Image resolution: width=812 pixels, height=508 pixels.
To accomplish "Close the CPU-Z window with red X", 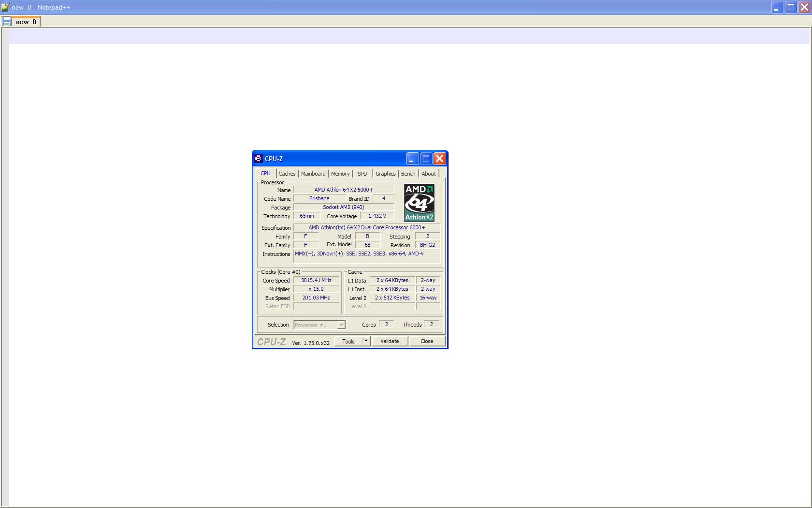I will click(x=439, y=159).
